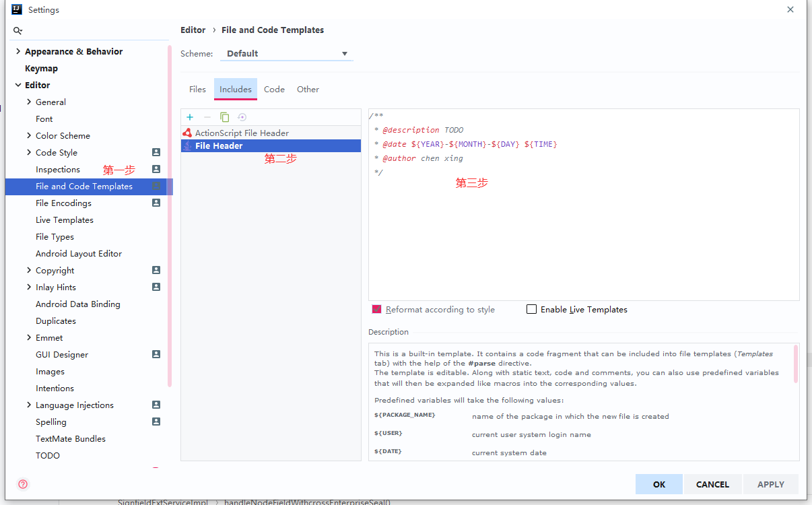Viewport: 812px width, 505px height.
Task: Expand Appearance & Behavior section
Action: pyautogui.click(x=18, y=51)
